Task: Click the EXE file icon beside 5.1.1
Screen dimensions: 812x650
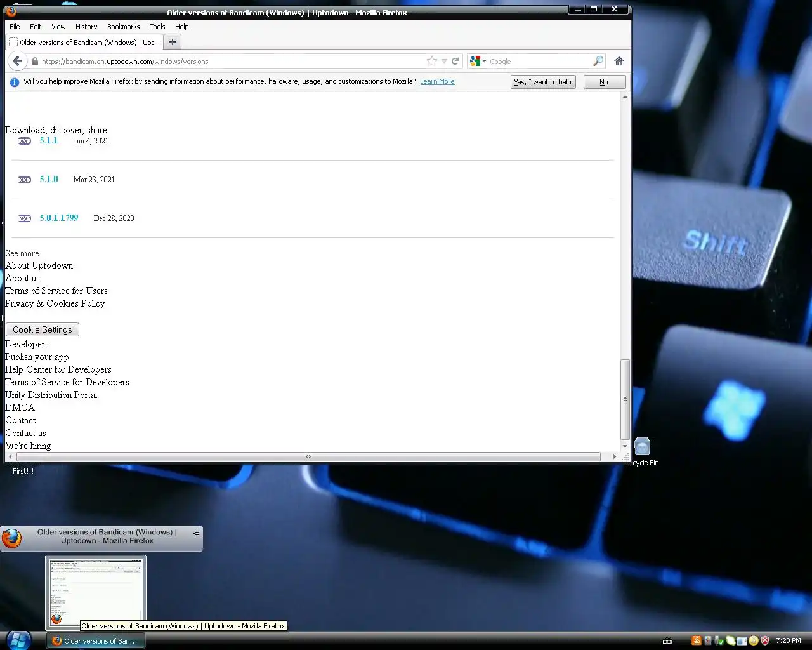Action: coord(25,141)
